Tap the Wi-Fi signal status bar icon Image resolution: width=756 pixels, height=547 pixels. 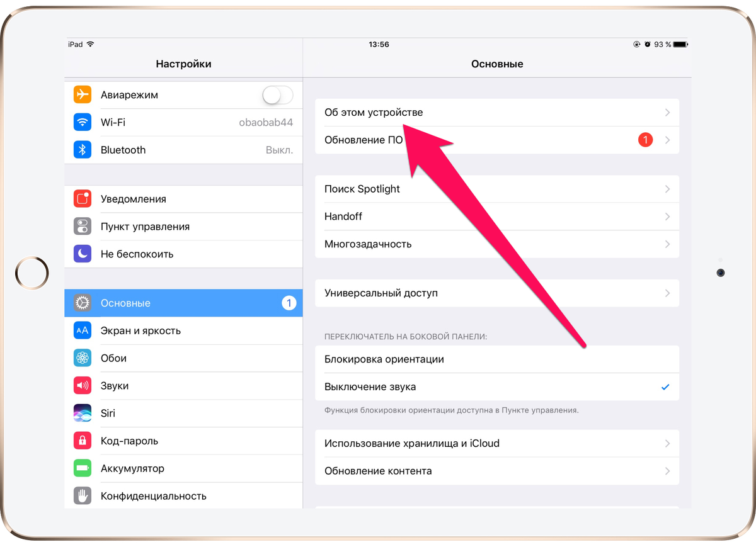tap(90, 45)
